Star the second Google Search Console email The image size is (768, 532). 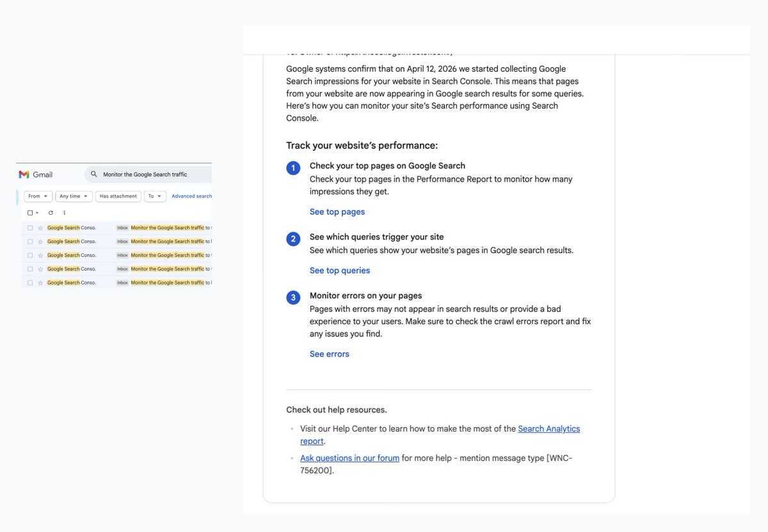click(x=40, y=242)
